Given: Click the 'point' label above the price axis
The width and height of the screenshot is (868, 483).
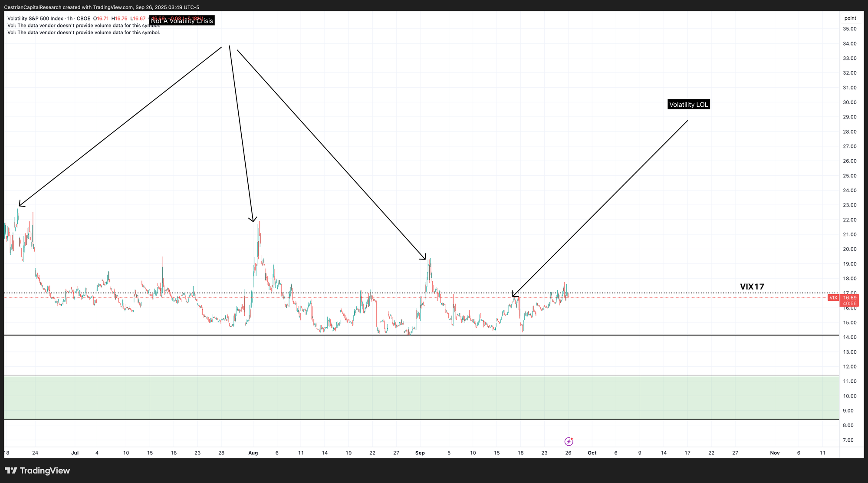Looking at the screenshot, I should [850, 18].
